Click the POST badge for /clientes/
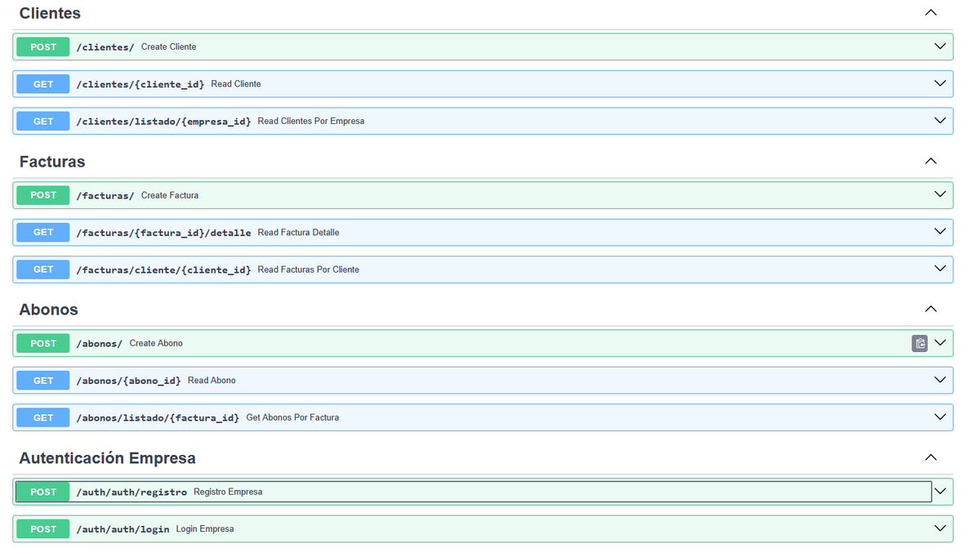 43,47
